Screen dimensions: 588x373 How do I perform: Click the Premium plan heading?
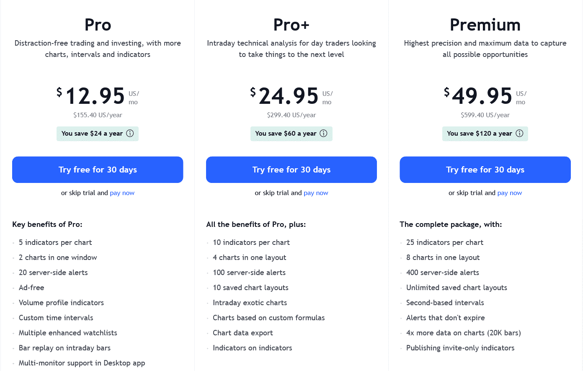[x=485, y=25]
